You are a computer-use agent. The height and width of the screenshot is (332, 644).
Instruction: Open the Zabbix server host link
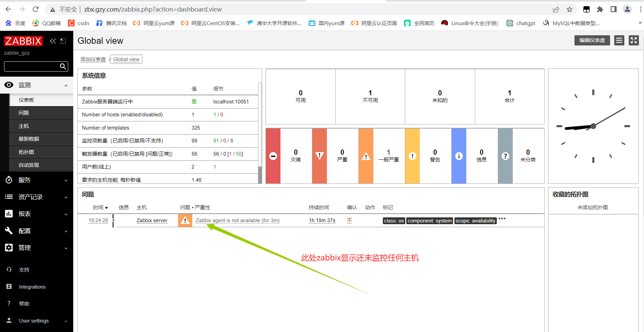coord(152,220)
